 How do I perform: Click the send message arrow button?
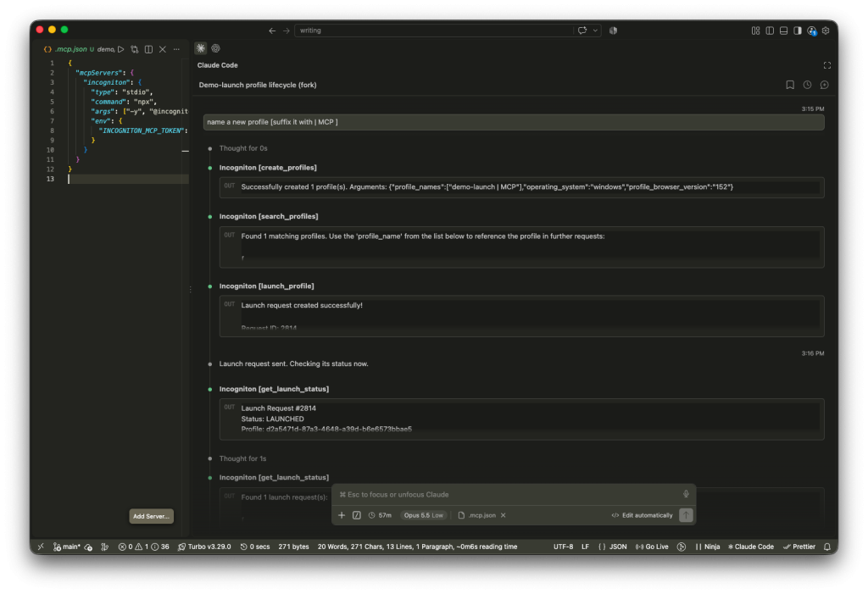coord(686,515)
